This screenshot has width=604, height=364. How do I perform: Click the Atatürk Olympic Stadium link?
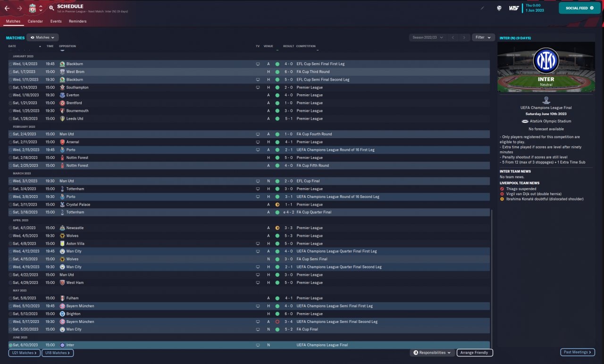point(550,121)
